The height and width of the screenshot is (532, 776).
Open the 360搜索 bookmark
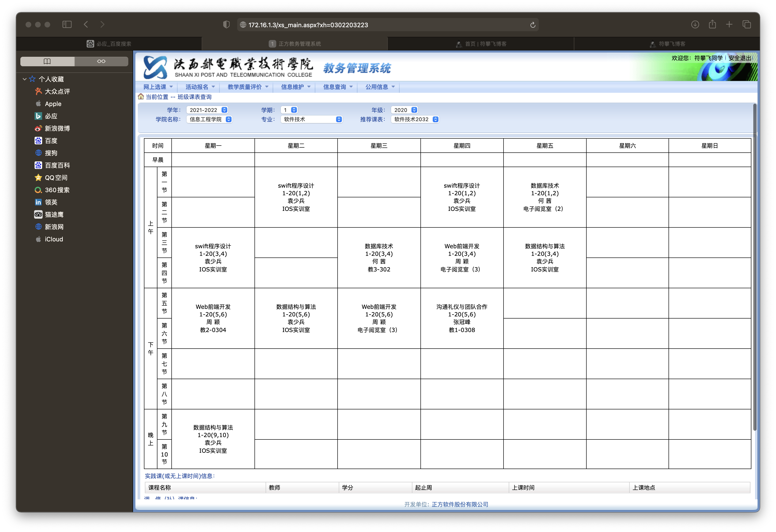(52, 190)
